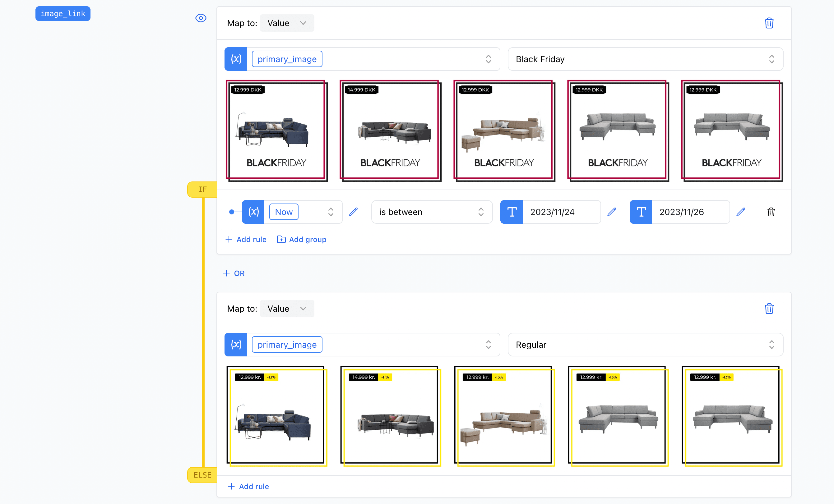The image size is (834, 504).
Task: Click the IF condition label
Action: [202, 190]
